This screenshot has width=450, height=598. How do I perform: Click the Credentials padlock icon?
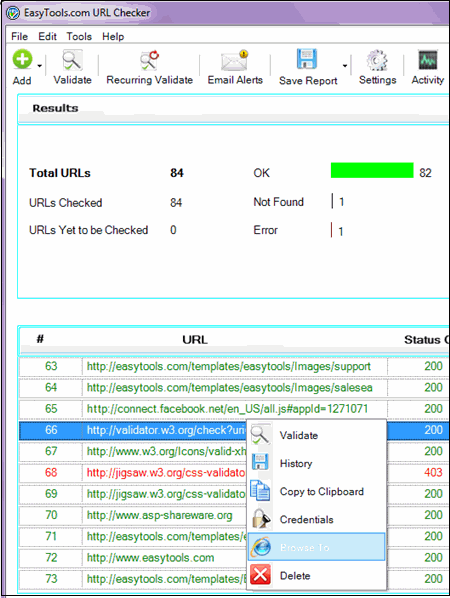[261, 519]
